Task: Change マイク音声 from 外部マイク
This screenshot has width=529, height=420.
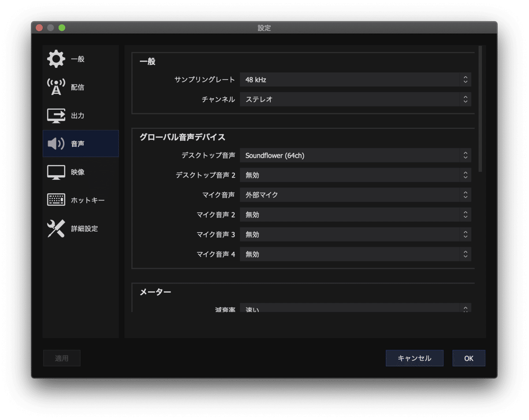Action: tap(355, 195)
